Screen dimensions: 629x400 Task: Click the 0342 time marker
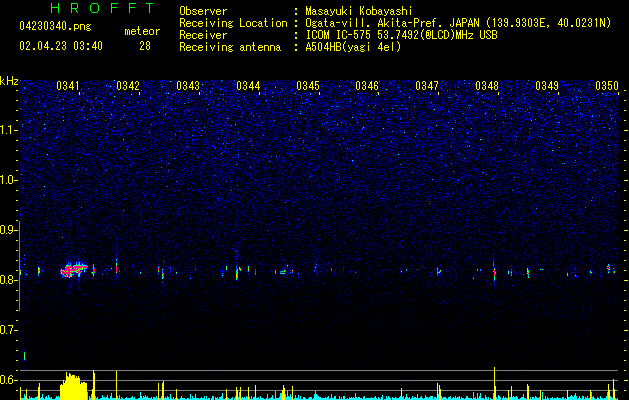click(128, 86)
